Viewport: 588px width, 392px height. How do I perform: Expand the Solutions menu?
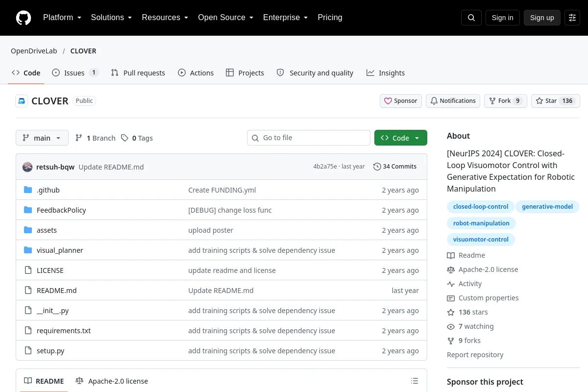tap(111, 18)
